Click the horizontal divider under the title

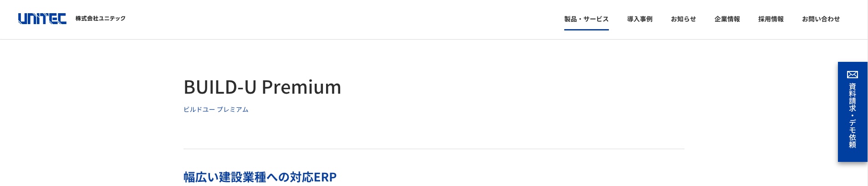pos(434,149)
